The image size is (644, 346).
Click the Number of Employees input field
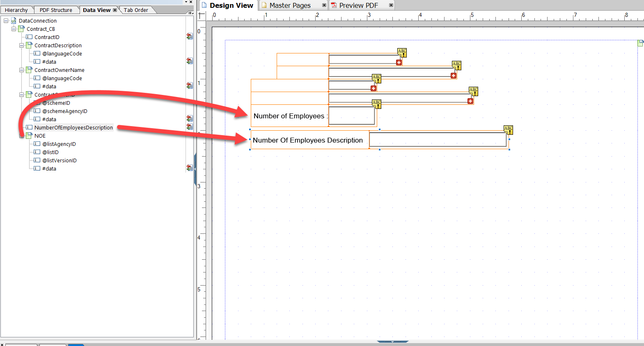pyautogui.click(x=352, y=115)
